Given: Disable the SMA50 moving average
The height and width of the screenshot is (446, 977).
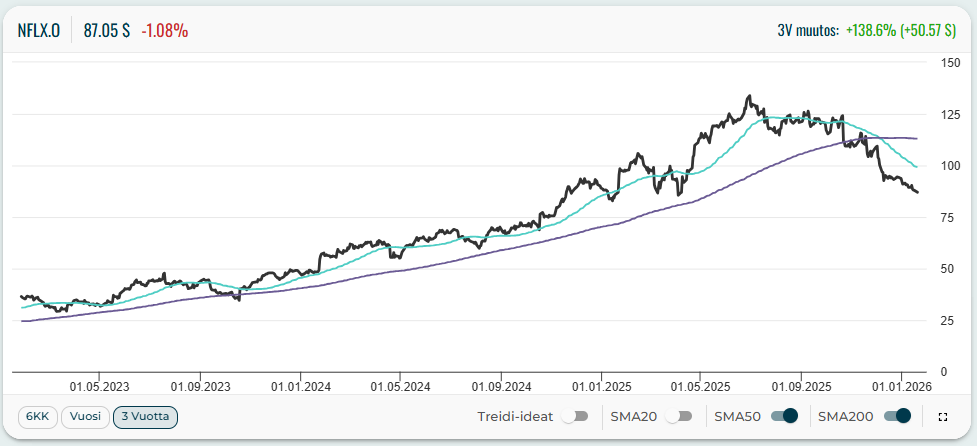Looking at the screenshot, I should (x=786, y=416).
